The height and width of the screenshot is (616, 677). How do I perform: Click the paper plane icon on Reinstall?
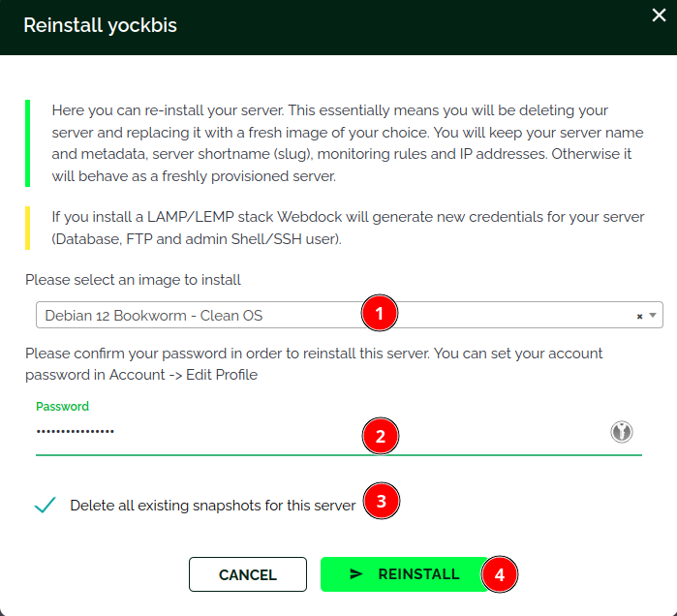356,574
